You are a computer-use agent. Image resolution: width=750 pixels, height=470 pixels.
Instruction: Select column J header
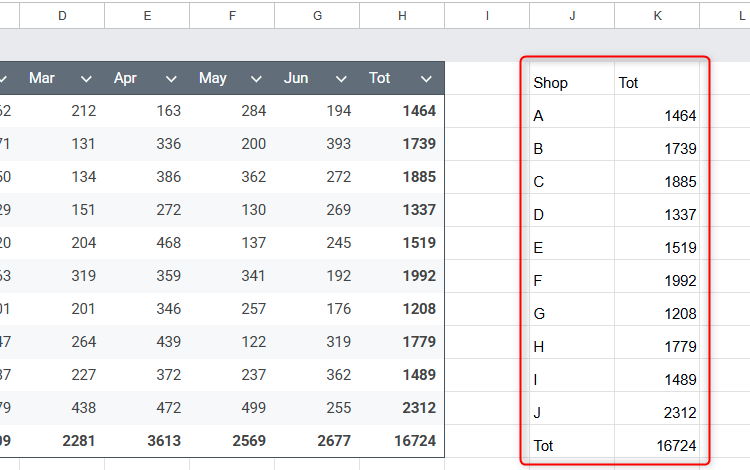pos(572,14)
